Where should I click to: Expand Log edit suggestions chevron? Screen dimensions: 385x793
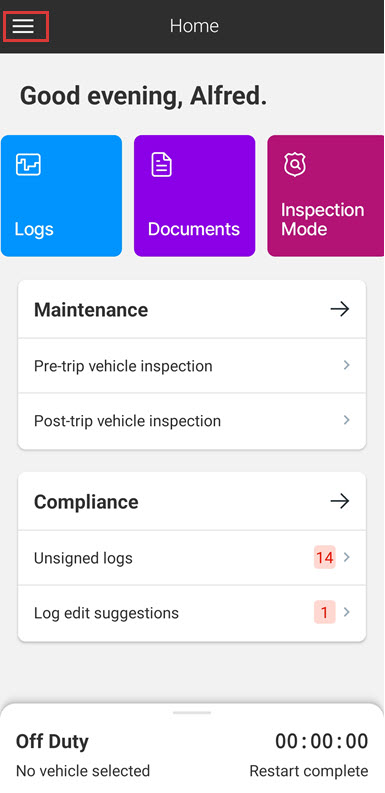[347, 612]
